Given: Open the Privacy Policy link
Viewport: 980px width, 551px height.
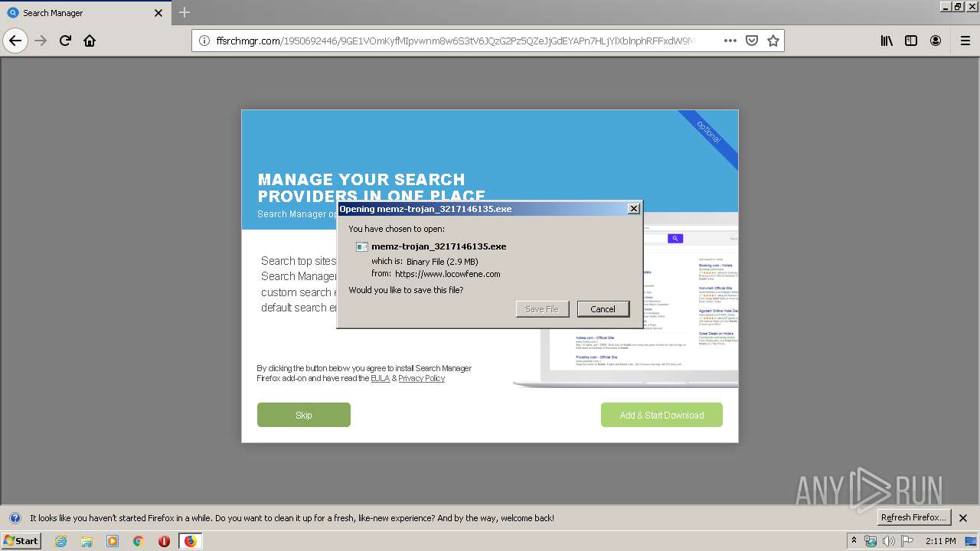Looking at the screenshot, I should [x=421, y=378].
